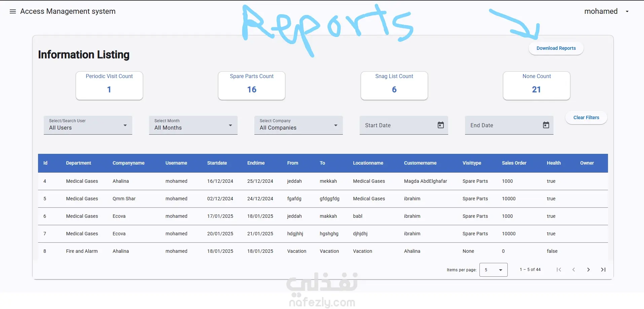This screenshot has width=644, height=309.
Task: Click the false health value
Action: (552, 251)
